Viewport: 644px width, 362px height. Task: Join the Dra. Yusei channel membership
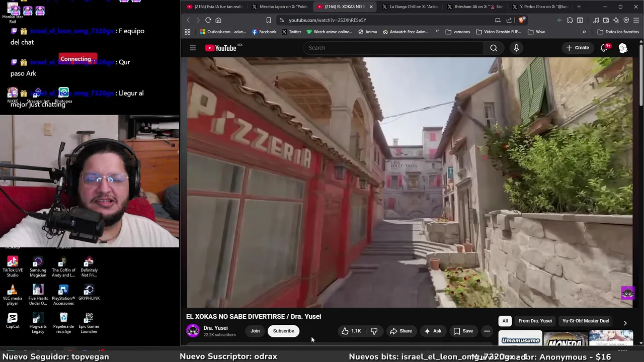pos(255,331)
